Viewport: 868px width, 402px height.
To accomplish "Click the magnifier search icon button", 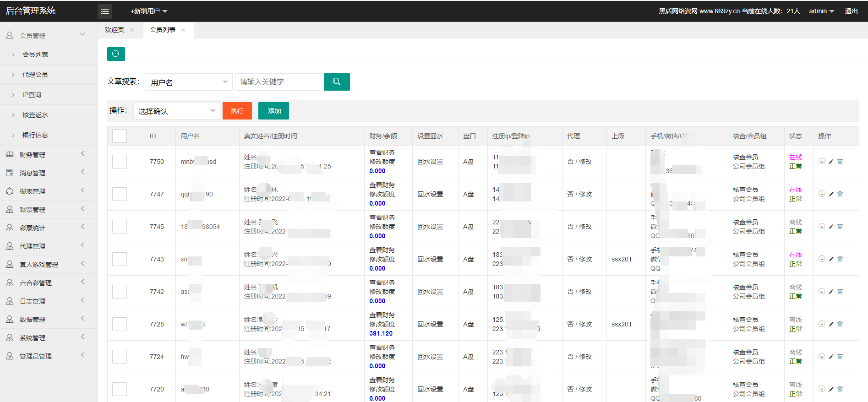I will coord(337,82).
